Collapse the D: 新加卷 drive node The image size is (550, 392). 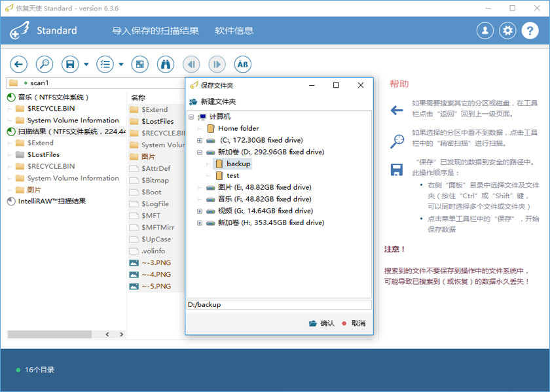200,152
